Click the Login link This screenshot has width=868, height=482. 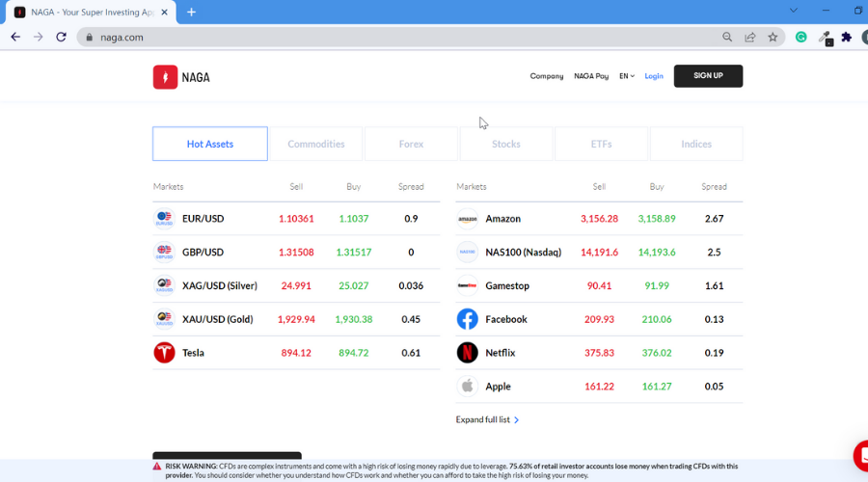coord(654,76)
